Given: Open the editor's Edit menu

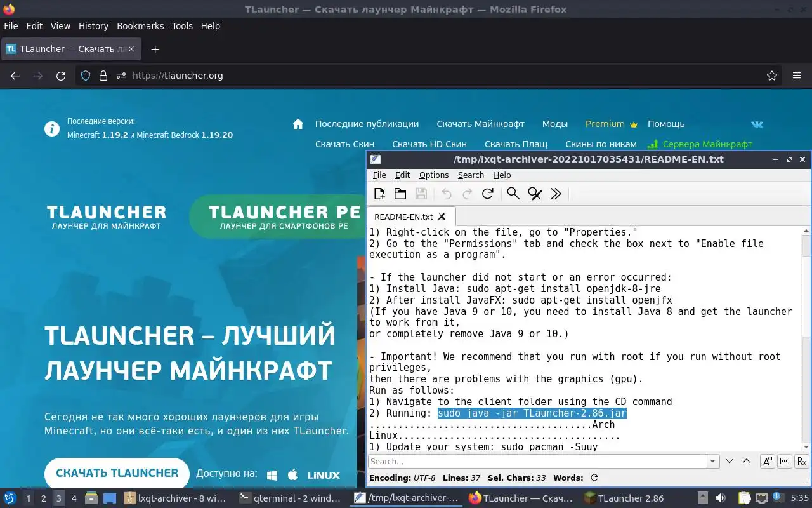Looking at the screenshot, I should [402, 175].
